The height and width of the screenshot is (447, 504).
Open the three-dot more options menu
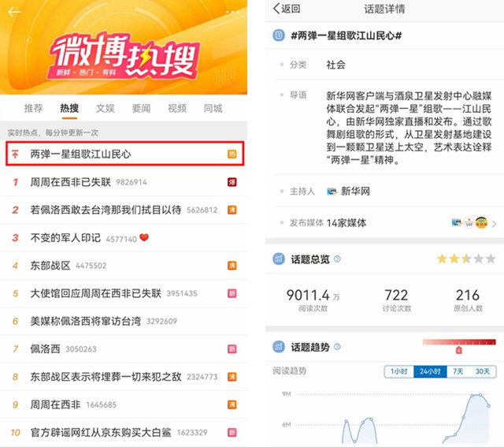(232, 12)
